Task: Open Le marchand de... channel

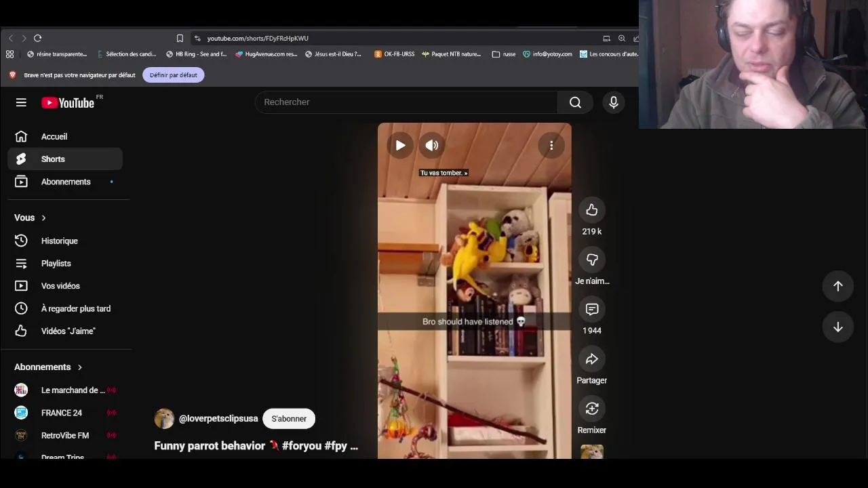Action: click(x=65, y=390)
